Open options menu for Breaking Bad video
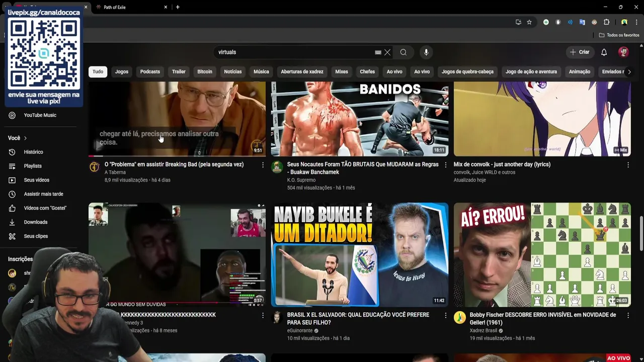The height and width of the screenshot is (362, 644). click(x=263, y=165)
